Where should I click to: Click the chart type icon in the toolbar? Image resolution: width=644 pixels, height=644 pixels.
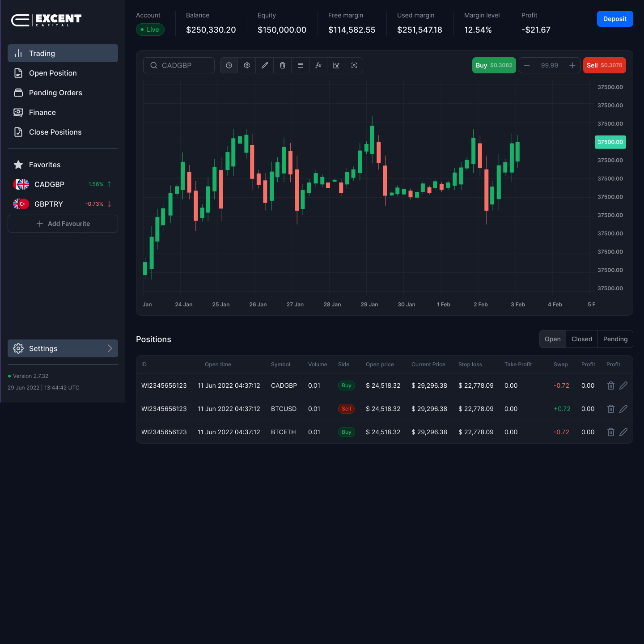coord(336,65)
